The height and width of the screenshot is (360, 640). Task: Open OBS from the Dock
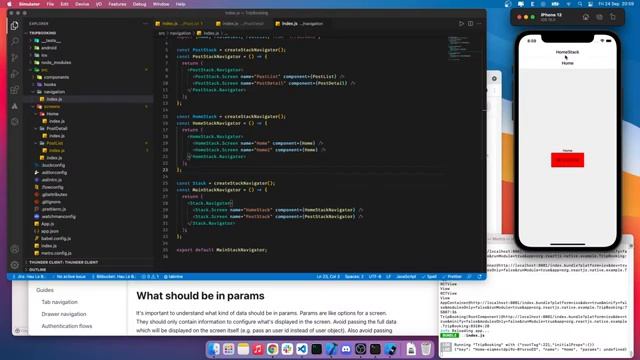pos(360,349)
